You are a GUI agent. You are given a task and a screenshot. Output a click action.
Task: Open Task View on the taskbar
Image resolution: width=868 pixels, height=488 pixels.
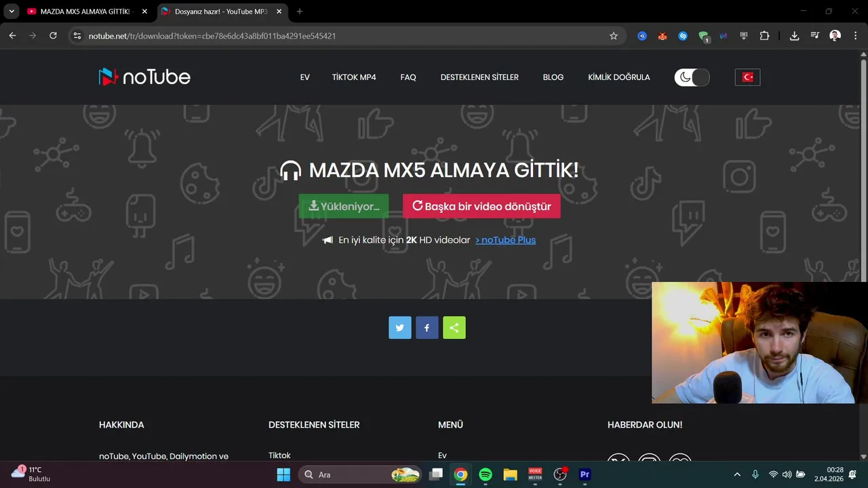point(436,474)
